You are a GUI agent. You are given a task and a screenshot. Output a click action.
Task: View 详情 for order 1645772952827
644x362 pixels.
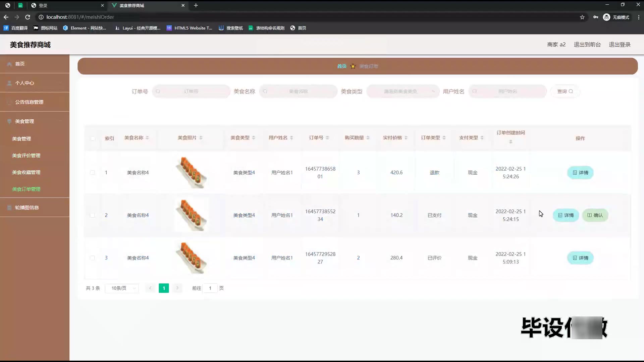click(580, 258)
